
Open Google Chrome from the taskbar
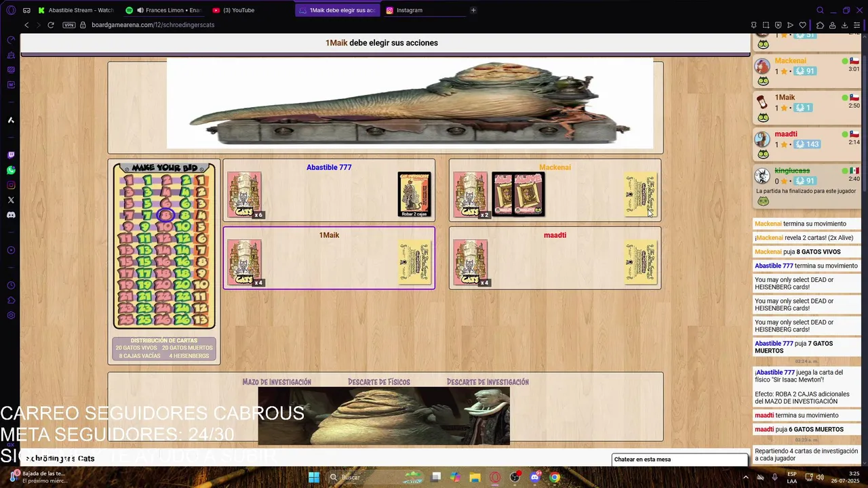tap(555, 477)
